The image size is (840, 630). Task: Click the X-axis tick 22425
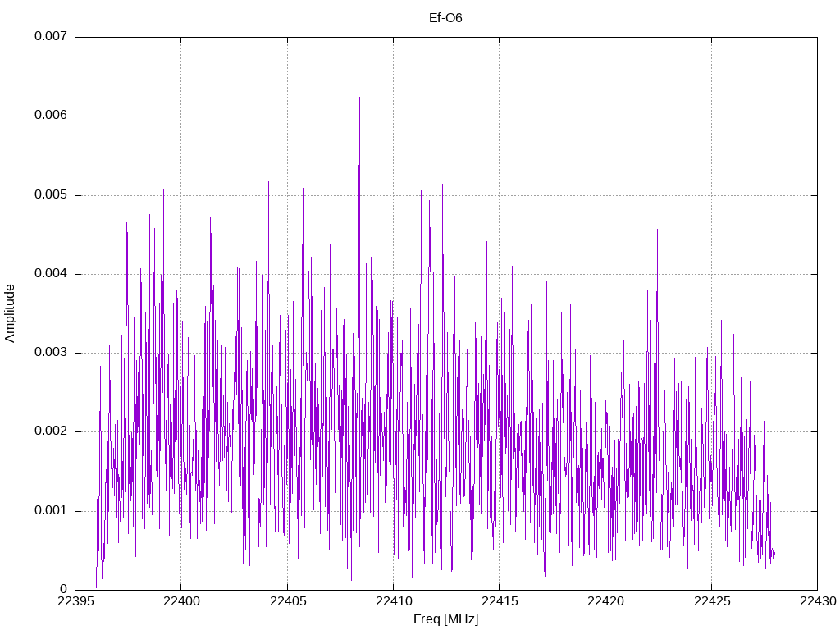coord(711,601)
